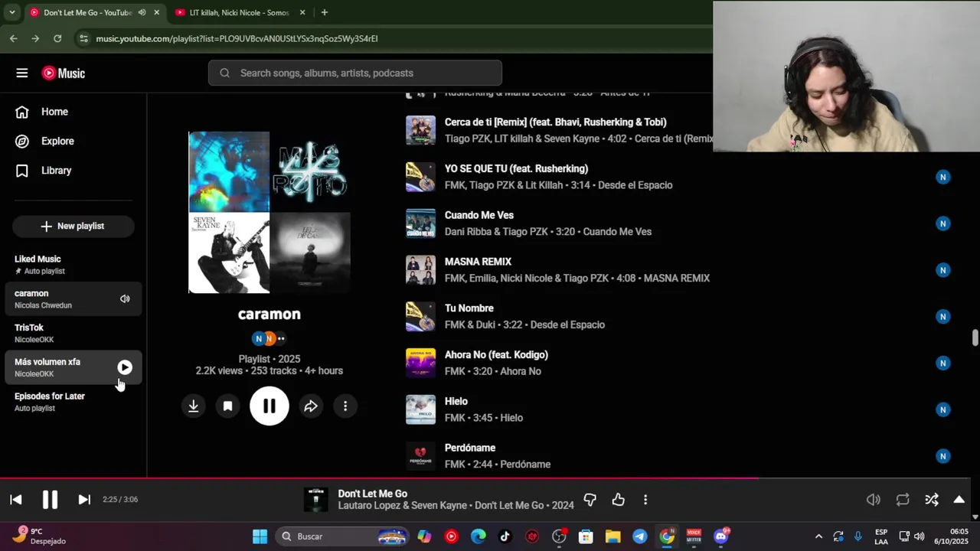Click contributor avatar on Perdóname row
Screen dimensions: 980x551
(943, 456)
